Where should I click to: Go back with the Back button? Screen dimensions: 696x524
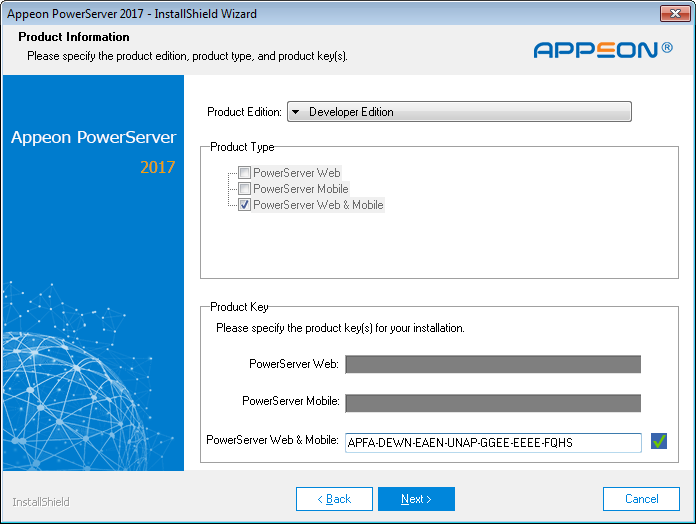334,499
